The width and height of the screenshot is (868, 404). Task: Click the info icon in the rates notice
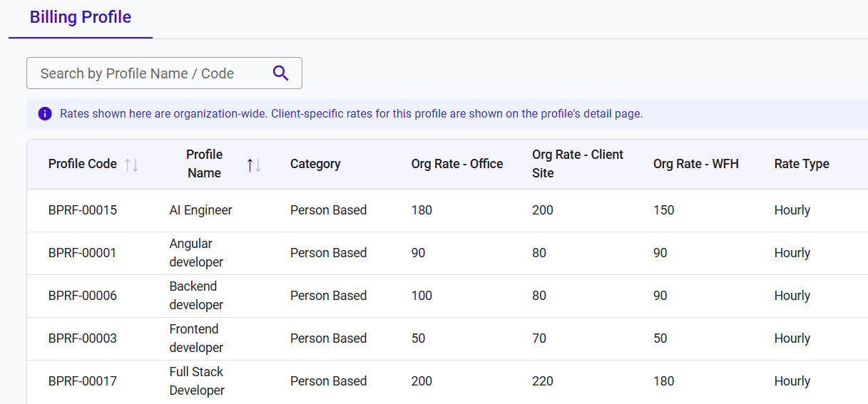45,114
